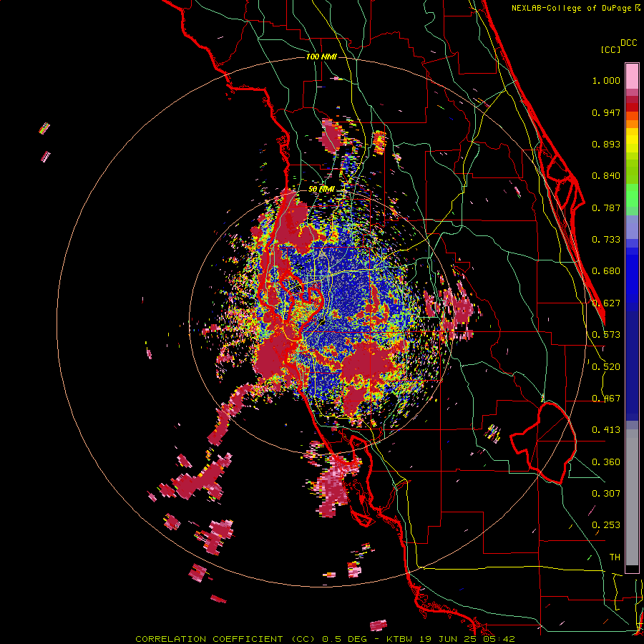This screenshot has height=644, width=644.
Task: Click the Correlation Coefficient KTBW footer caption
Action: click(325, 639)
